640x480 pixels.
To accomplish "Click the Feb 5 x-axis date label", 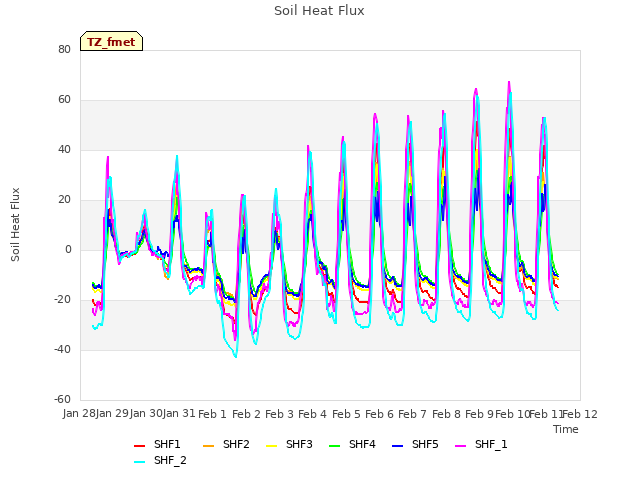I will (346, 414).
